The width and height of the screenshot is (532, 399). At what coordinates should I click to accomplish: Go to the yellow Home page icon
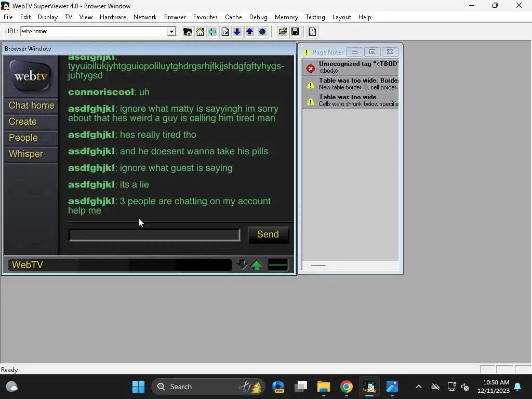(200, 32)
